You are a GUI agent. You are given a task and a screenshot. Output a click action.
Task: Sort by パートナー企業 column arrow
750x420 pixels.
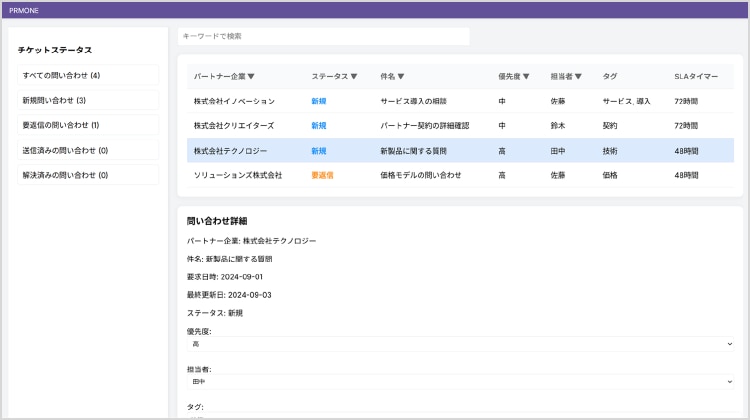pyautogui.click(x=251, y=76)
